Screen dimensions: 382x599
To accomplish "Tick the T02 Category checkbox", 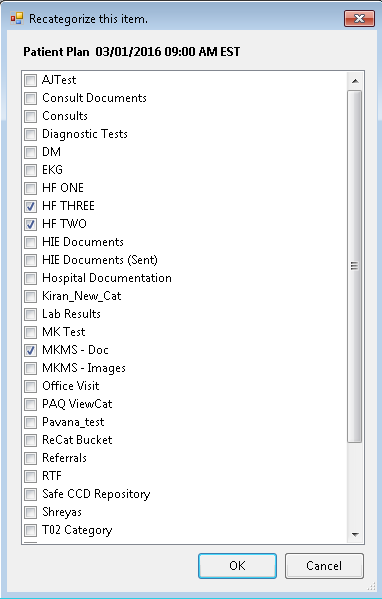I will (x=31, y=530).
